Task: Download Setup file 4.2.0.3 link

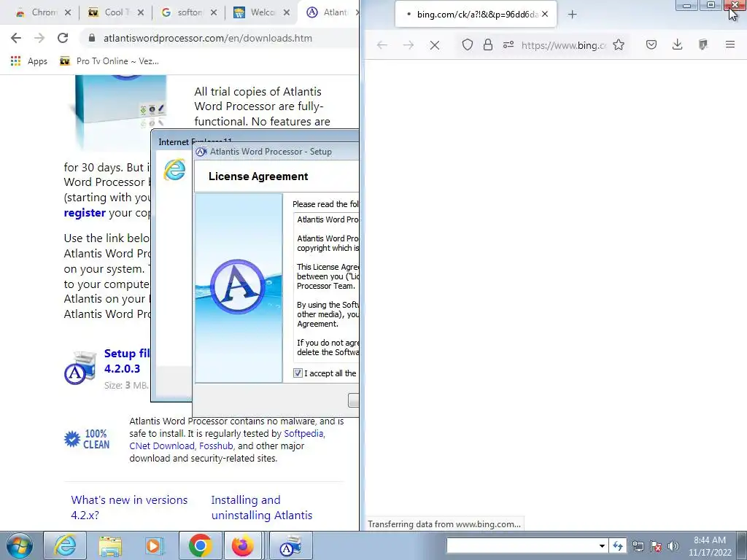Action: click(126, 361)
